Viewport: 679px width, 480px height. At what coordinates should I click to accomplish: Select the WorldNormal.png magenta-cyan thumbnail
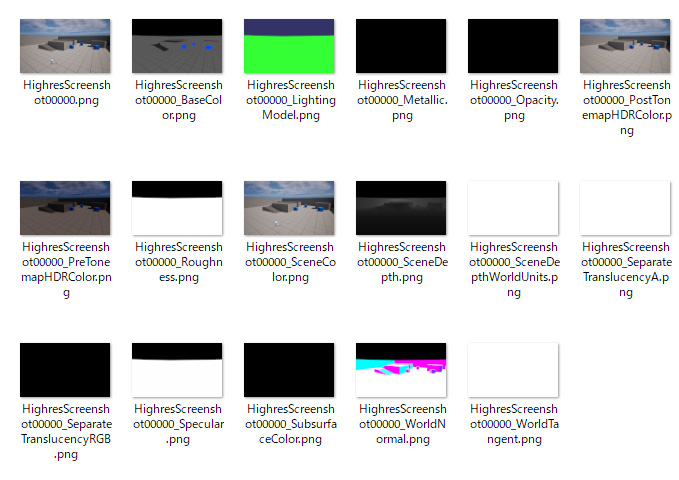coord(401,370)
